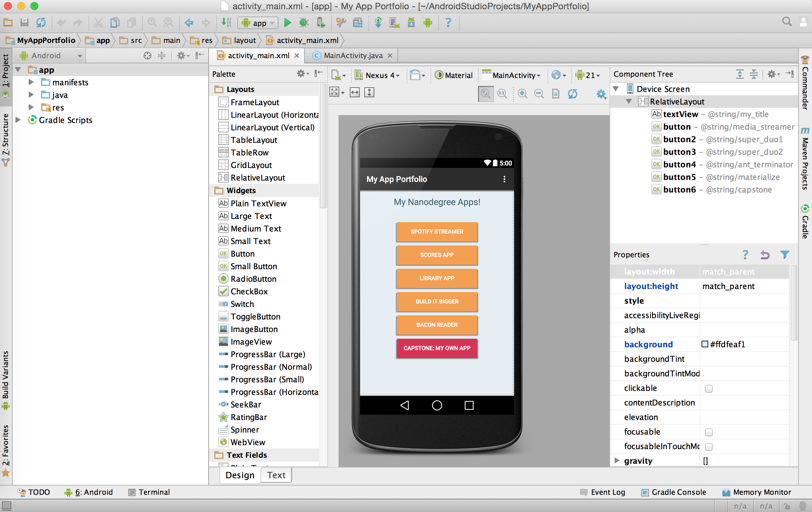Refresh the layout preview icon
812x512 pixels.
(572, 93)
